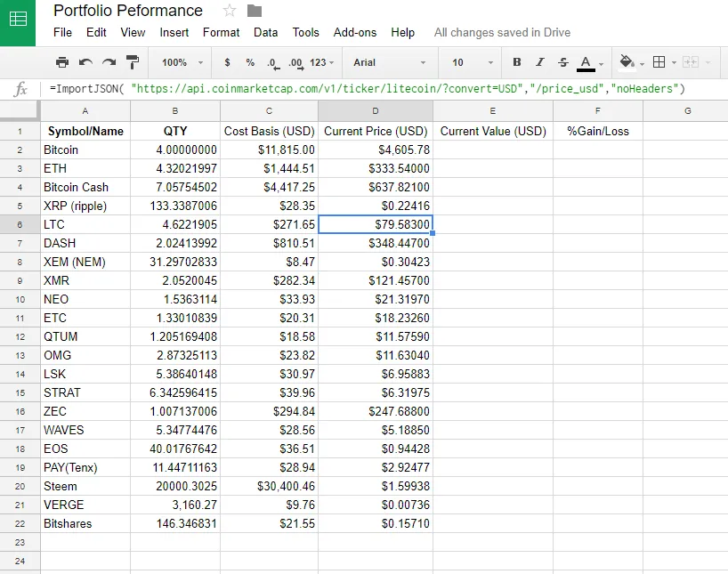Toggle Italic formatting
The width and height of the screenshot is (728, 574).
point(540,62)
